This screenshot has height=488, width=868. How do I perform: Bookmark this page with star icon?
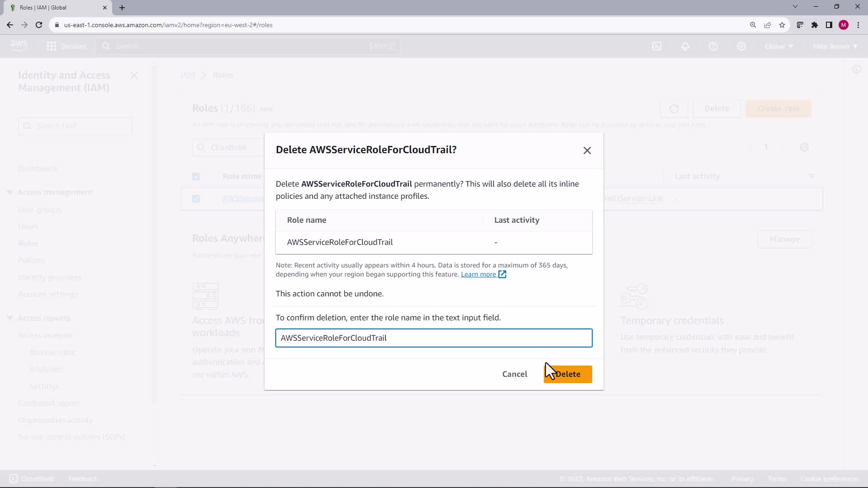[x=782, y=25]
